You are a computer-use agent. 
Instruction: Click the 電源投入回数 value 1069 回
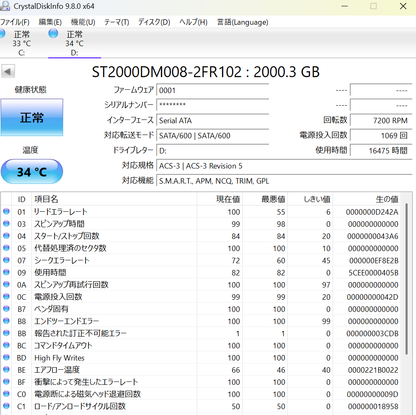tap(381, 136)
